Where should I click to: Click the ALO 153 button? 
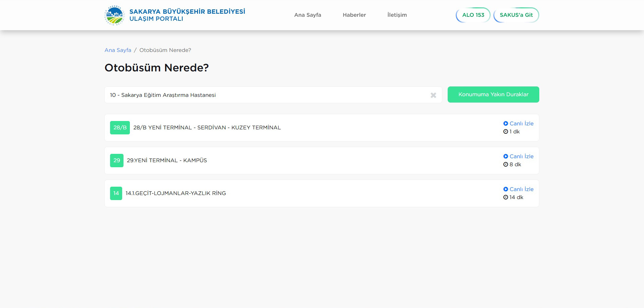473,15
